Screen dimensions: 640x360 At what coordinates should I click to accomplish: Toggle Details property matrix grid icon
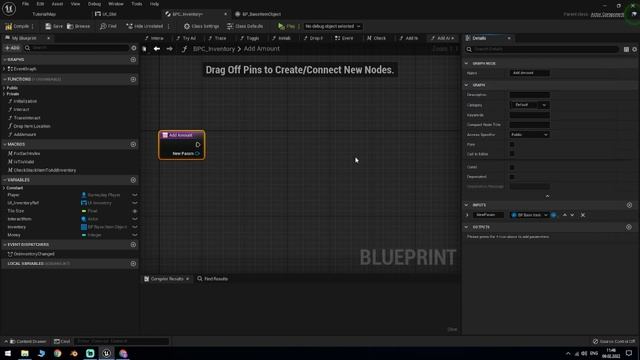[626, 49]
